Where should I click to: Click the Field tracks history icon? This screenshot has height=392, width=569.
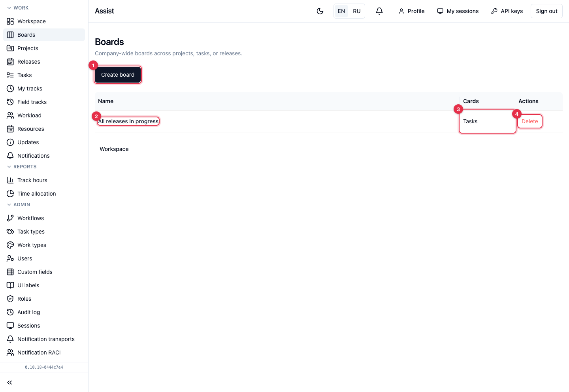10,102
